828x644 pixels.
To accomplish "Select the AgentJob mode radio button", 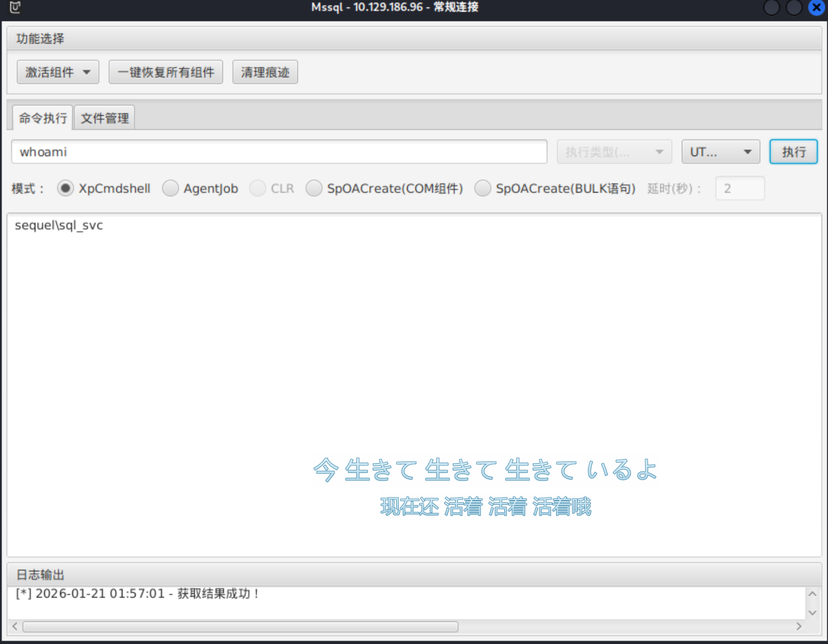I will [170, 189].
